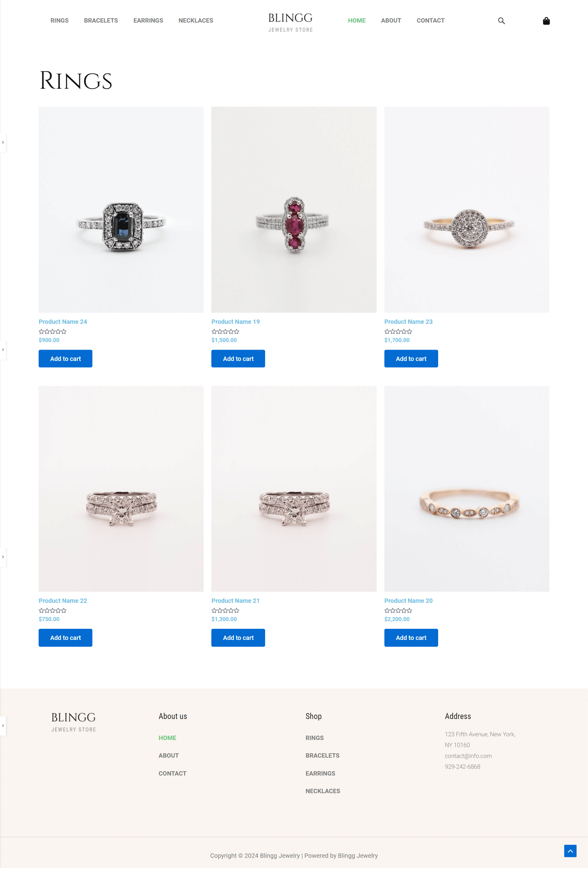This screenshot has width=588, height=869.
Task: Click the BLINGG logo in header
Action: (290, 22)
